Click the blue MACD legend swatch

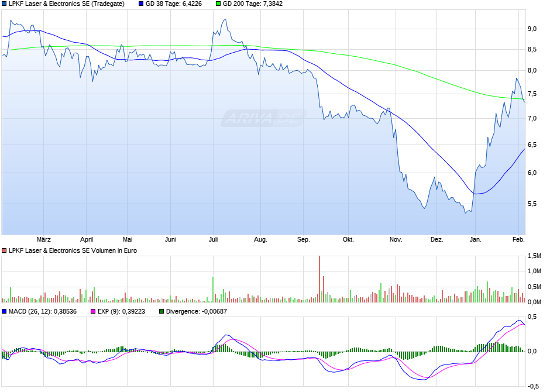4,311
